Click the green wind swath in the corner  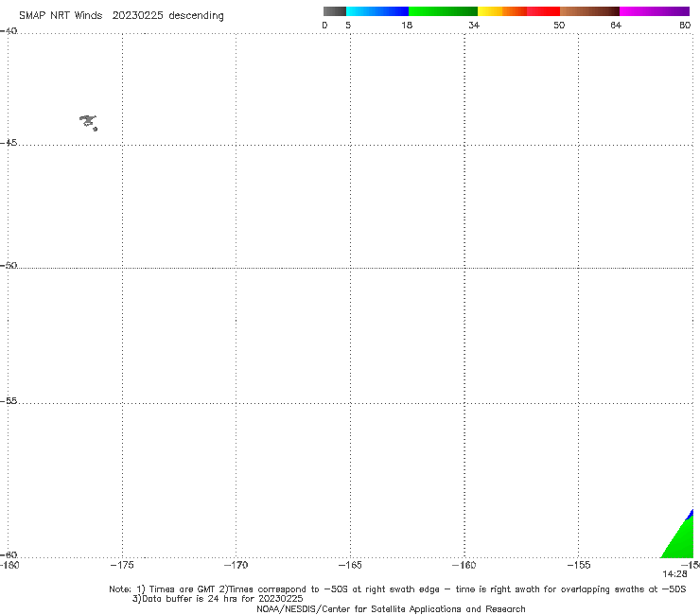(x=681, y=540)
